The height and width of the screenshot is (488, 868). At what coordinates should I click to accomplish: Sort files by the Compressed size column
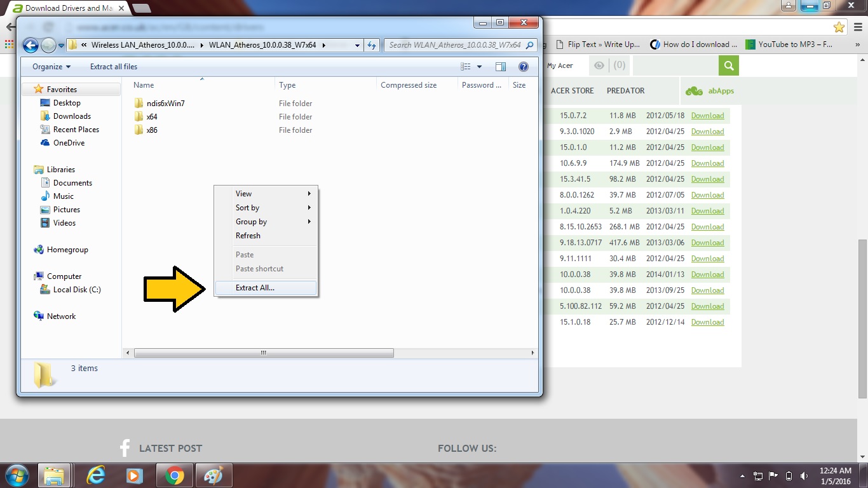pyautogui.click(x=416, y=85)
